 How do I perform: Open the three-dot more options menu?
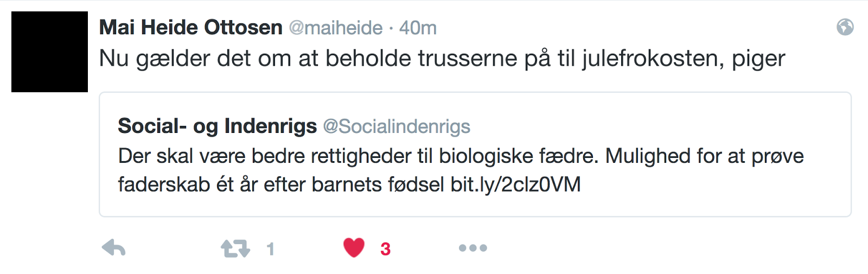click(473, 248)
